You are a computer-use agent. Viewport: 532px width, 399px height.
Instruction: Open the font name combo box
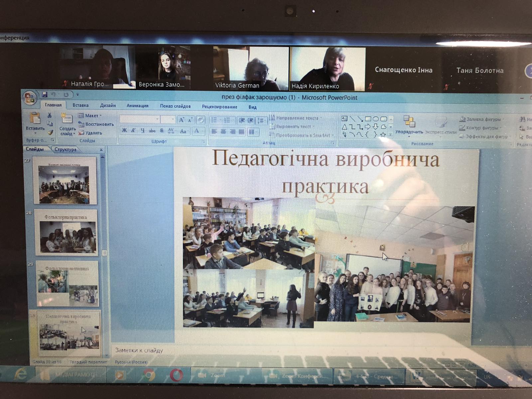point(139,119)
